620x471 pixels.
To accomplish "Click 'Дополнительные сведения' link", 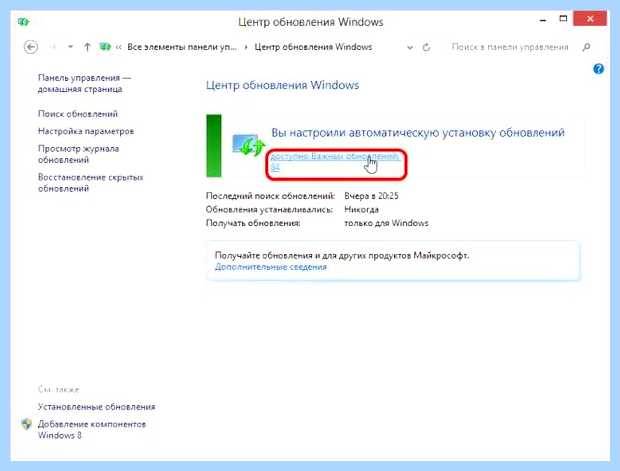I will coord(271,267).
